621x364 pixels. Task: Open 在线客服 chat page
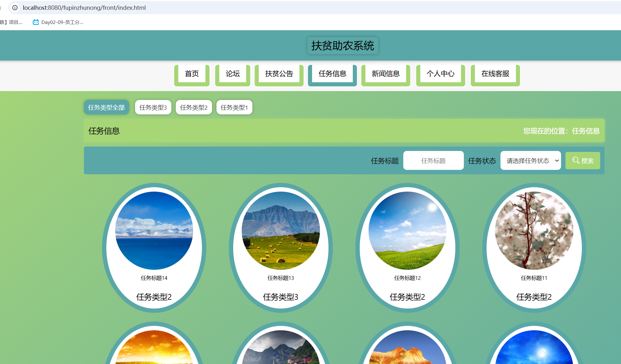click(x=495, y=74)
